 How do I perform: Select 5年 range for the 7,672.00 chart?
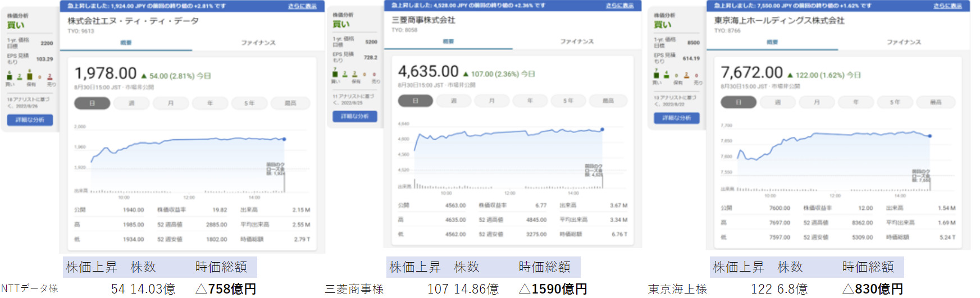(895, 102)
